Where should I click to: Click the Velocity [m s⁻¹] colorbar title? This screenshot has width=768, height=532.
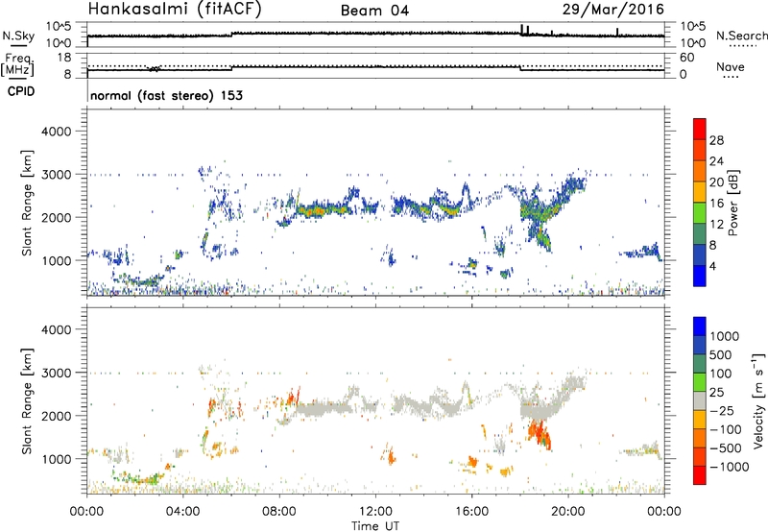tap(758, 400)
